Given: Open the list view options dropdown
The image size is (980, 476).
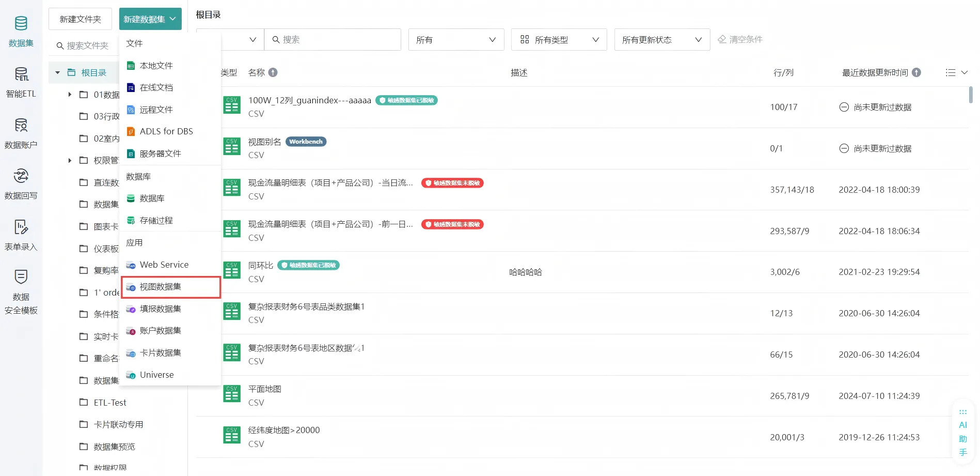Looking at the screenshot, I should (956, 72).
